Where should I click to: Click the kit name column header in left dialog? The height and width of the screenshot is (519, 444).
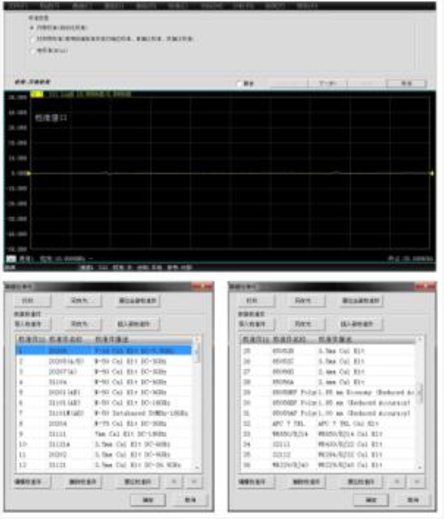click(69, 340)
